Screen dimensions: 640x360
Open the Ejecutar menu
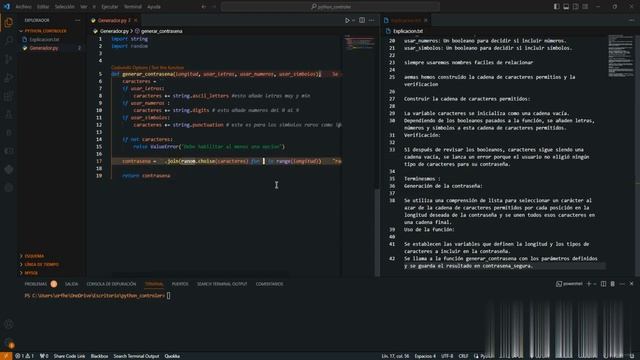pyautogui.click(x=109, y=7)
